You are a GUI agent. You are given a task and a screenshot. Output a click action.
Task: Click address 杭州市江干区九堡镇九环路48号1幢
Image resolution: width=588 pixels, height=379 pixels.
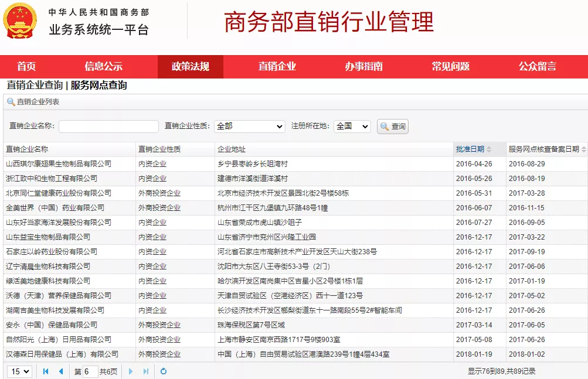273,208
